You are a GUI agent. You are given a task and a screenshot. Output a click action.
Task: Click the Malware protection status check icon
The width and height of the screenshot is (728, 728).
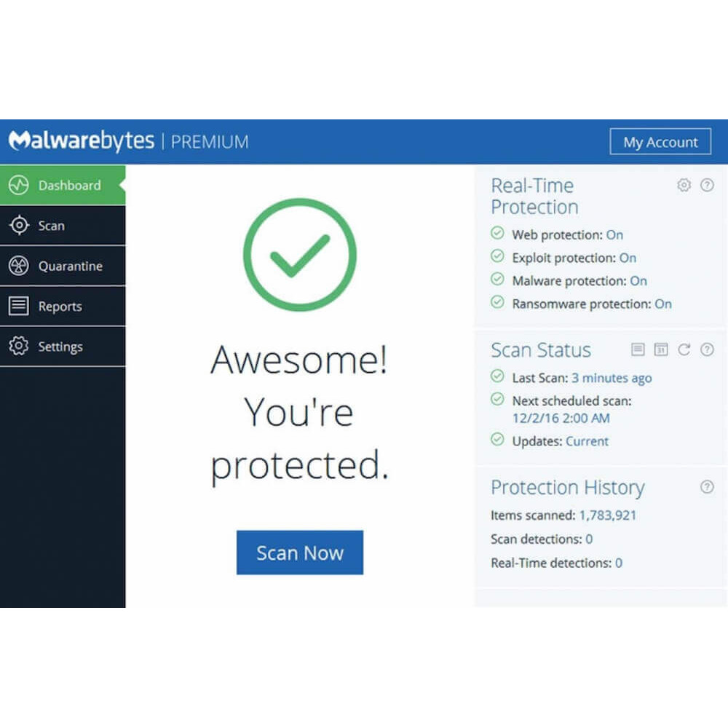pyautogui.click(x=497, y=279)
